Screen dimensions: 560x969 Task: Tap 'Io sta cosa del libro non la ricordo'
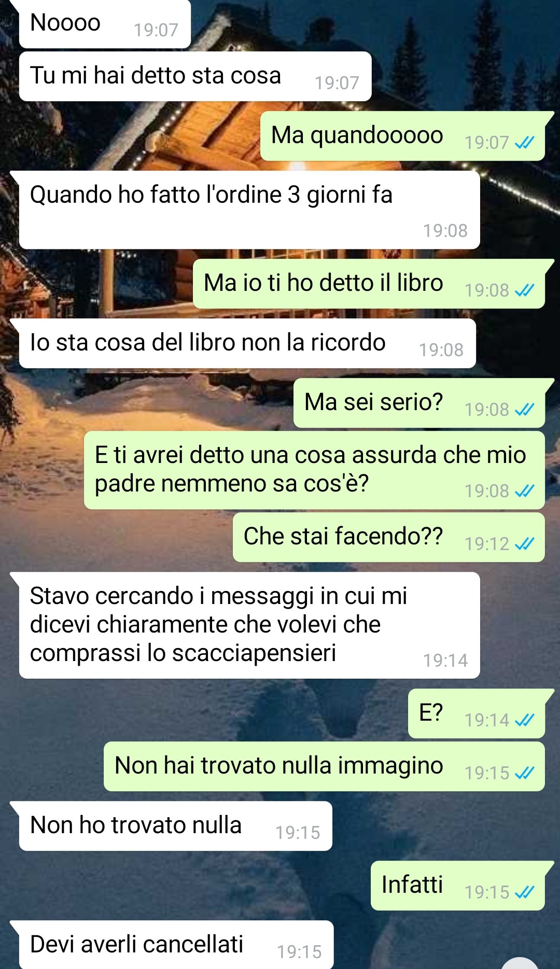[x=247, y=343]
